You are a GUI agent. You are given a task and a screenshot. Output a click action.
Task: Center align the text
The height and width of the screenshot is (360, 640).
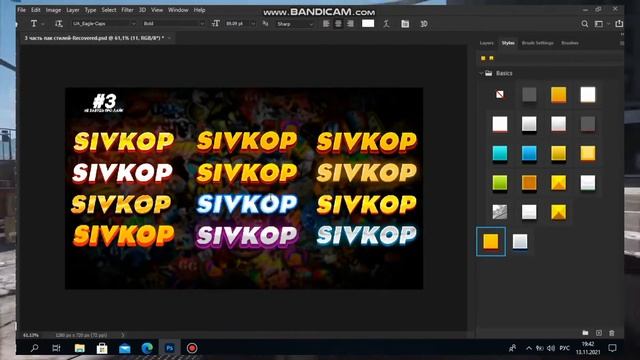338,24
